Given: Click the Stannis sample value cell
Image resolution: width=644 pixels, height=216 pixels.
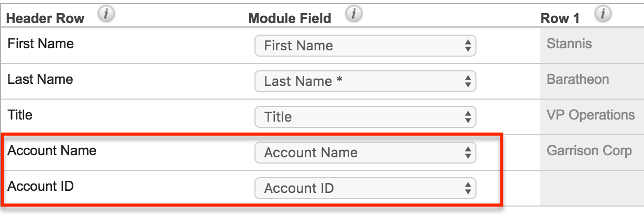Looking at the screenshot, I should pos(569,44).
